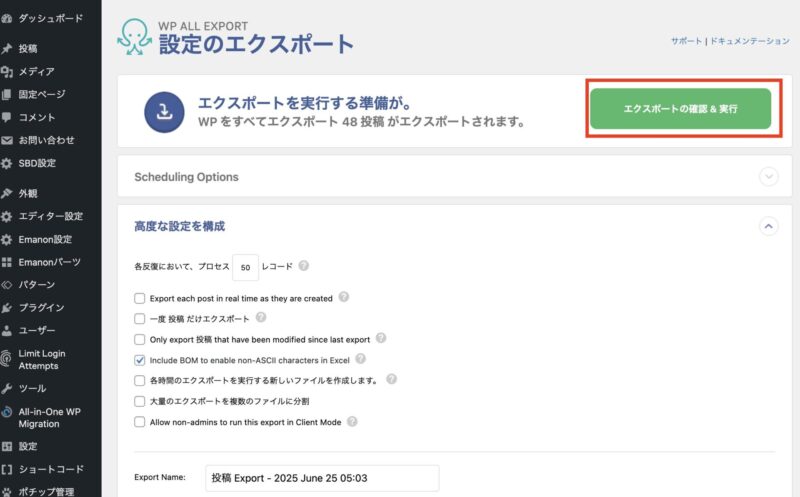Click help icon next to real time export
The height and width of the screenshot is (497, 800).
pyautogui.click(x=344, y=297)
